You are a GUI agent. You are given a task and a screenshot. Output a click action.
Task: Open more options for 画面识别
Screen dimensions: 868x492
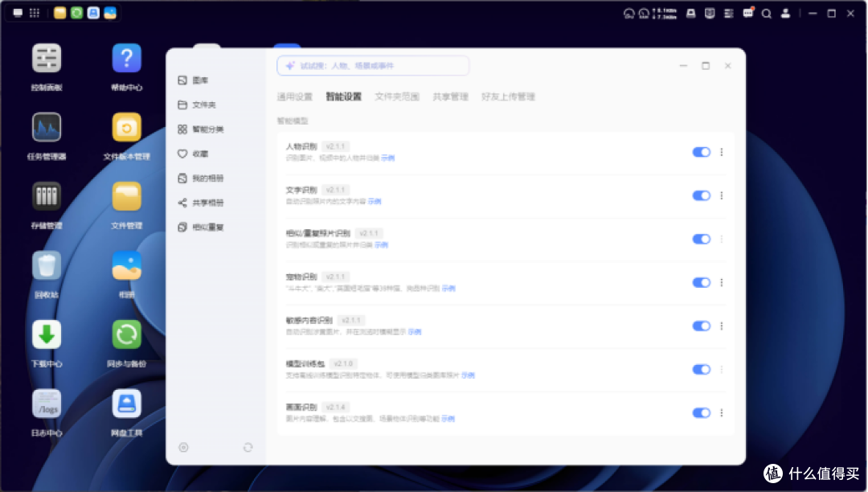[x=722, y=413]
